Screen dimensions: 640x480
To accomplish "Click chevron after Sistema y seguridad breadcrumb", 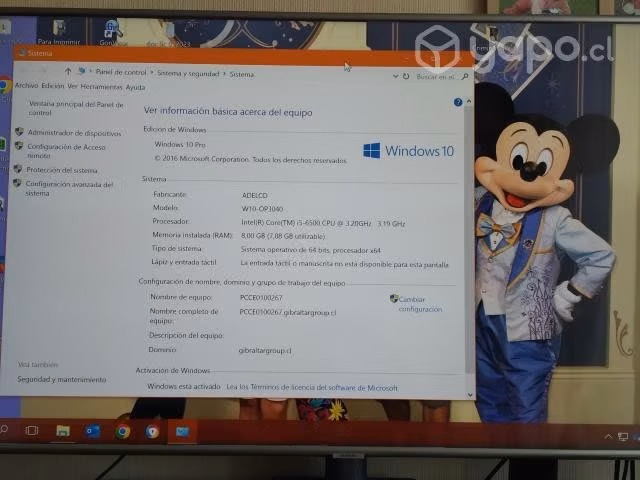I will click(x=224, y=74).
